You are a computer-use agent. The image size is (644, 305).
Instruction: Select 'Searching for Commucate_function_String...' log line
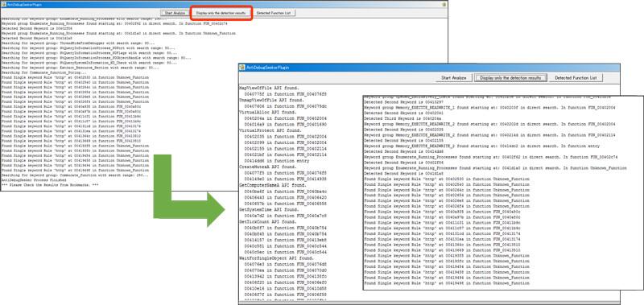(x=44, y=72)
